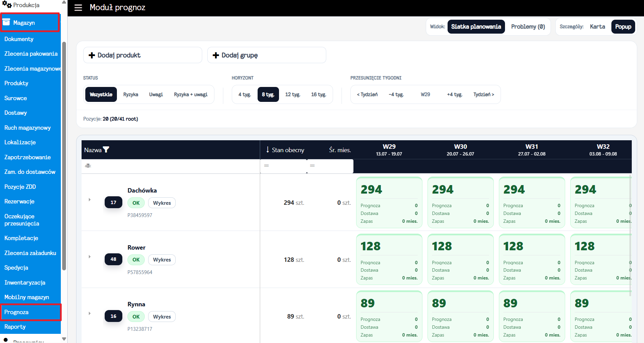
Task: Open Lokalizacje in the sidebar
Action: (x=20, y=142)
